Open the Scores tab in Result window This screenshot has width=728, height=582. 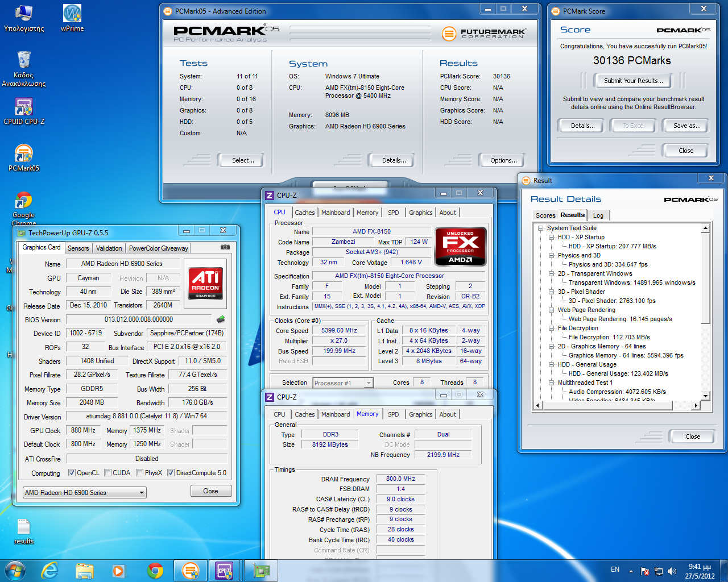tap(545, 215)
